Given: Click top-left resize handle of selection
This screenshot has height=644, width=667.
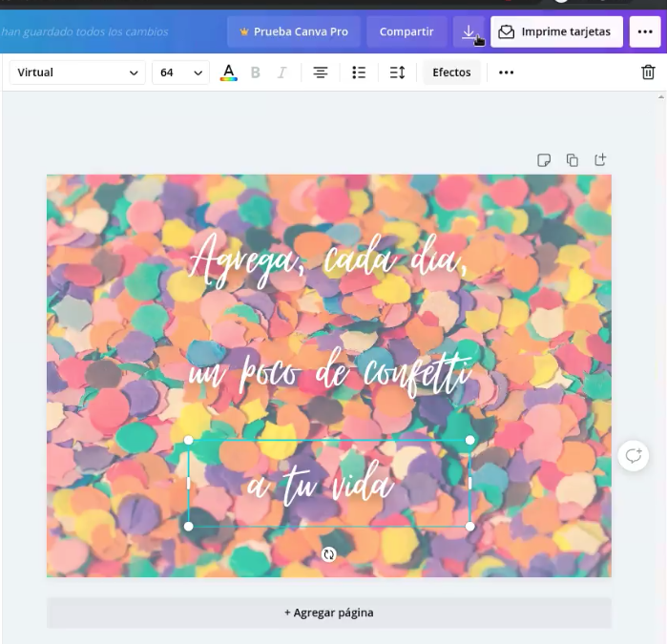Looking at the screenshot, I should point(188,440).
